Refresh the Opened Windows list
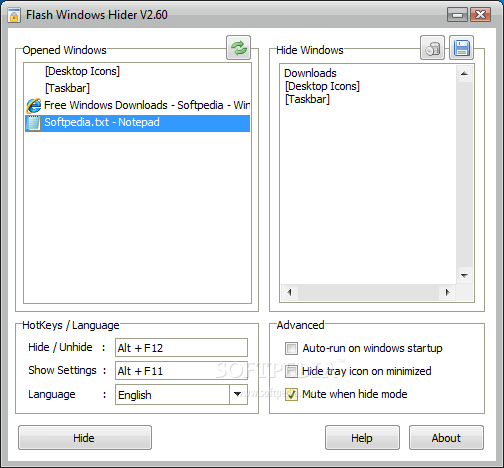 click(x=238, y=48)
